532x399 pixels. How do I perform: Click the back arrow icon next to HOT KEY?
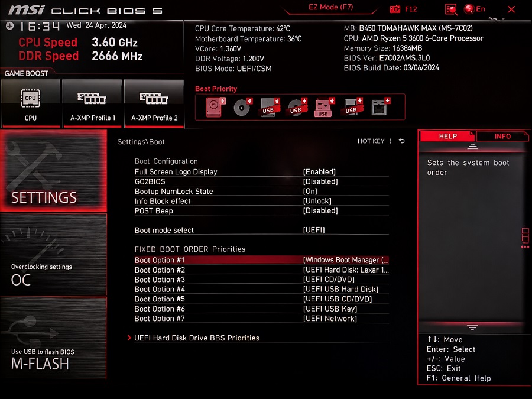(402, 141)
